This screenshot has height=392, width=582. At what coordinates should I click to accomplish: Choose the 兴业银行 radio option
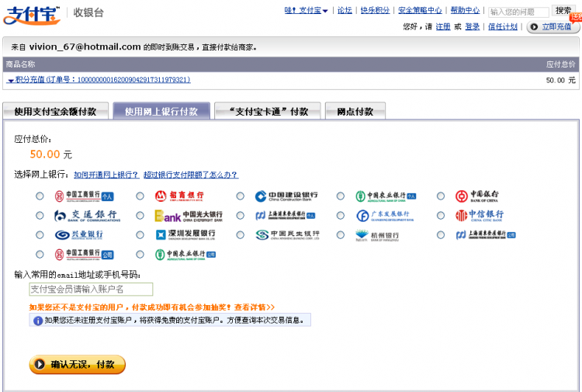[x=40, y=235]
